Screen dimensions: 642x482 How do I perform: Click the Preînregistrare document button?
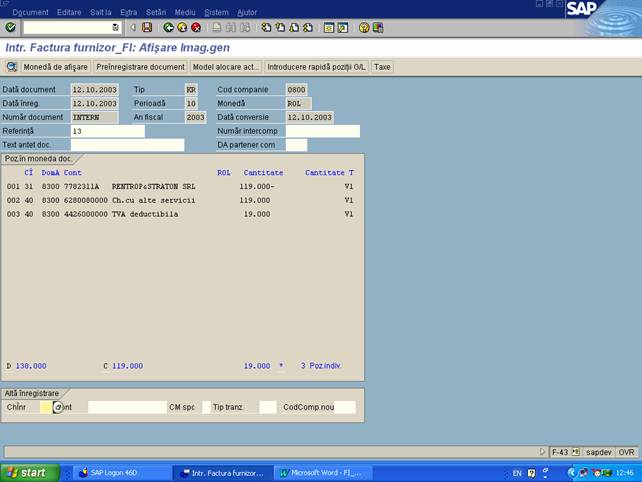point(140,67)
